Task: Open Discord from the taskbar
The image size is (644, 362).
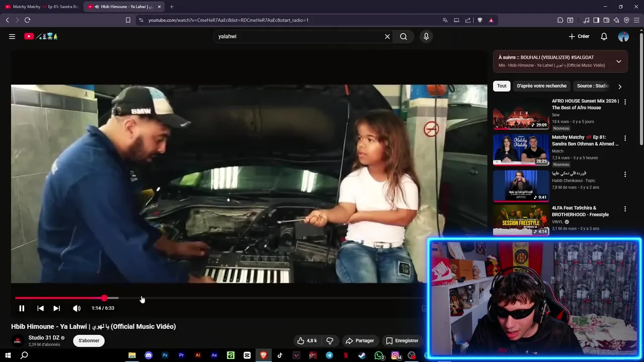Action: coord(148,355)
